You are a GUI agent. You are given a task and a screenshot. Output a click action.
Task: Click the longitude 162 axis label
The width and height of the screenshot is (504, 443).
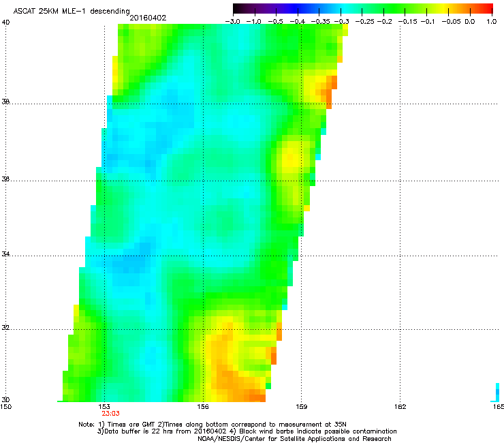[400, 407]
